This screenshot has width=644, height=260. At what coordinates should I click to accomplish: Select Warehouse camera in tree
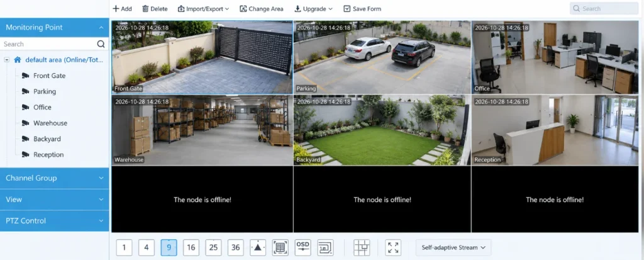(50, 123)
